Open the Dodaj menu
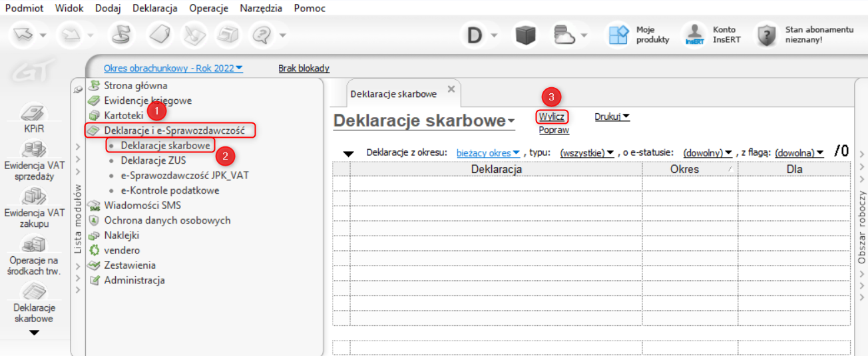Screen dimensions: 868x356 coord(108,8)
